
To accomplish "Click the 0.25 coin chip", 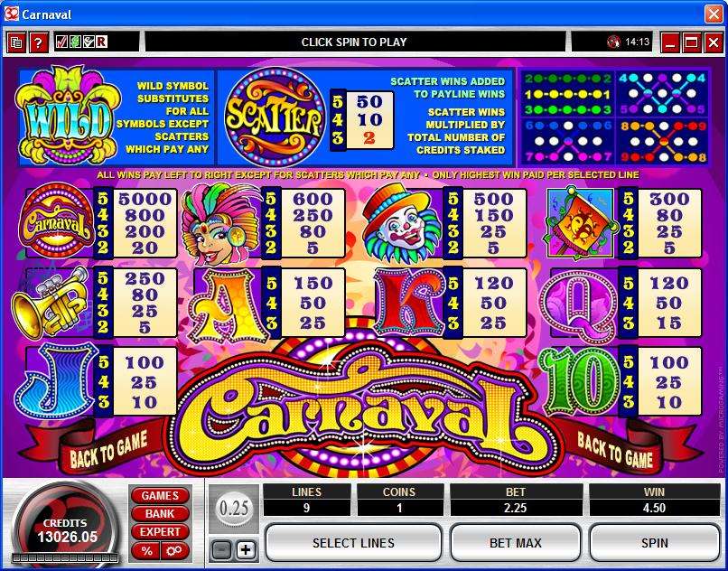I will click(x=234, y=509).
